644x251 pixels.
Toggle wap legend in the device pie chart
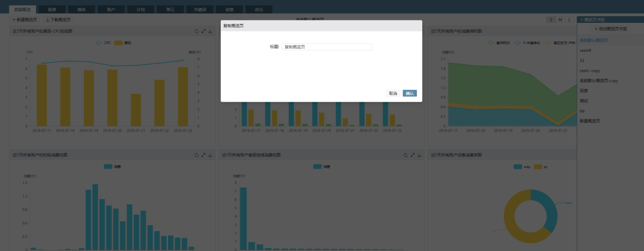click(522, 166)
